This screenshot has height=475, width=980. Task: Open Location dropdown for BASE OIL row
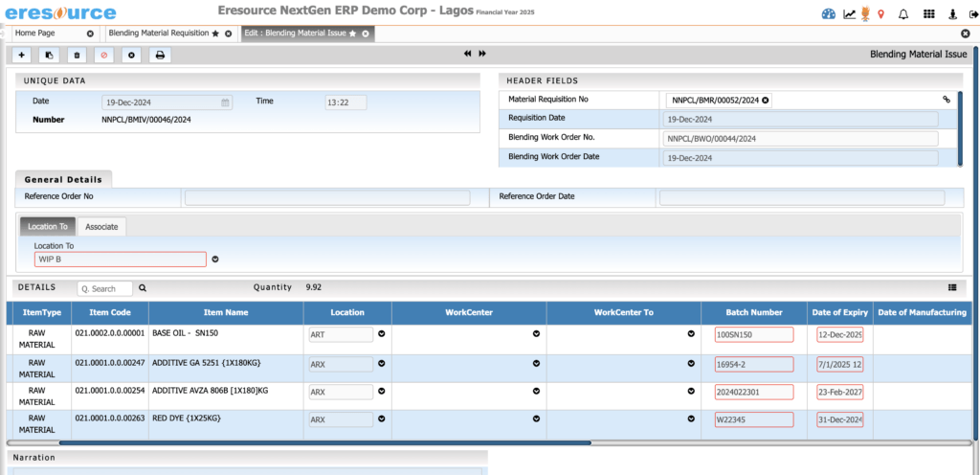pos(382,334)
